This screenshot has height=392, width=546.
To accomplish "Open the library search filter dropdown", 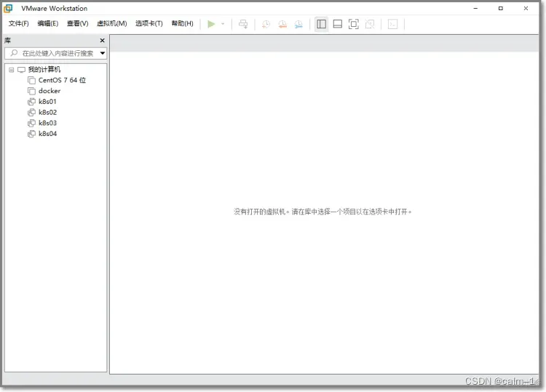I will tap(103, 53).
